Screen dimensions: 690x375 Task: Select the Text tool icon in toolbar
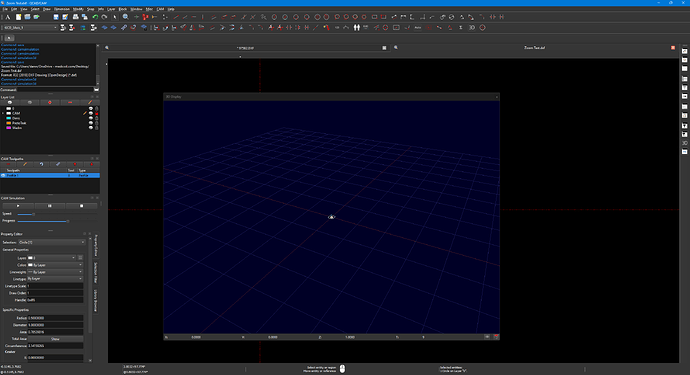coord(8,17)
